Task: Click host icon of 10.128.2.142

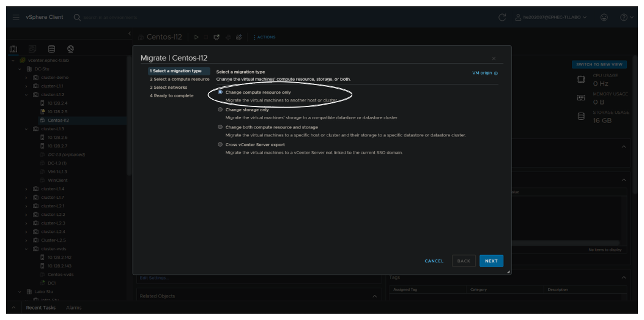Action: click(x=42, y=257)
